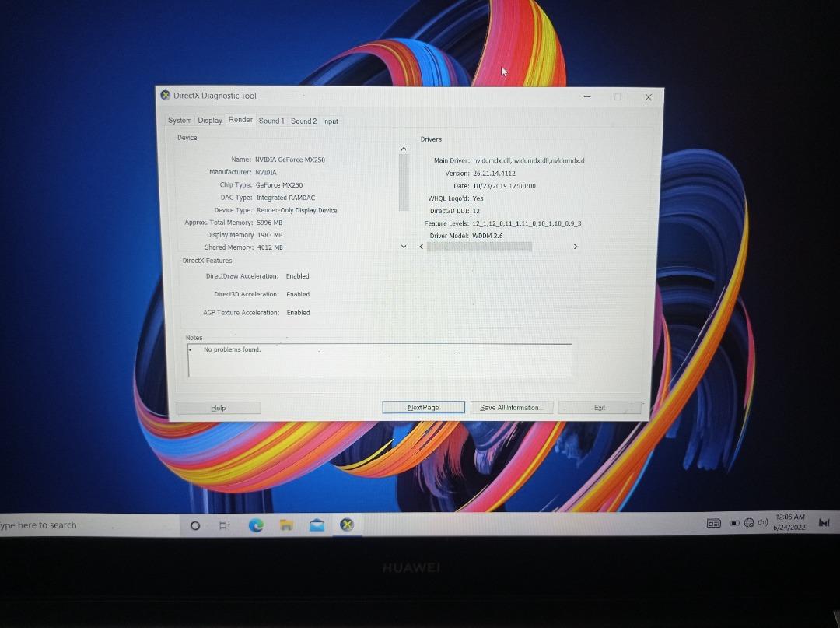The height and width of the screenshot is (628, 840).
Task: Click the Exit button
Action: point(600,408)
